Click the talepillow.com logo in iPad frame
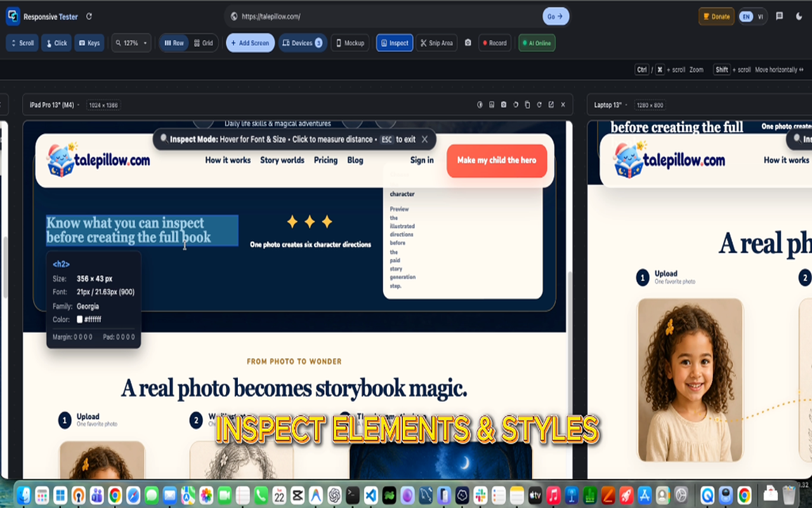This screenshot has height=508, width=812. tap(98, 160)
